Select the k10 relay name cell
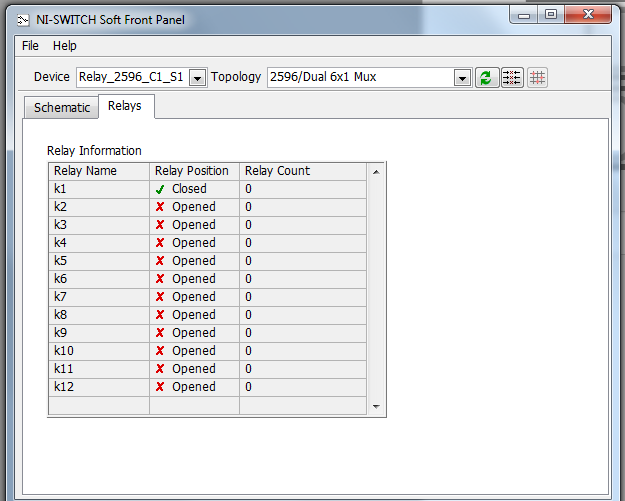625x501 pixels. click(99, 351)
